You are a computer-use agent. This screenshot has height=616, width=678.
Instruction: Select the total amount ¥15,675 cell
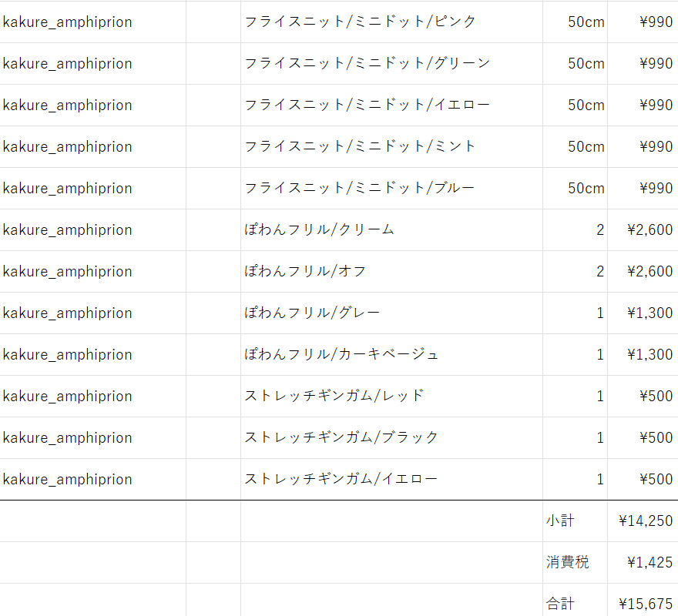[643, 601]
